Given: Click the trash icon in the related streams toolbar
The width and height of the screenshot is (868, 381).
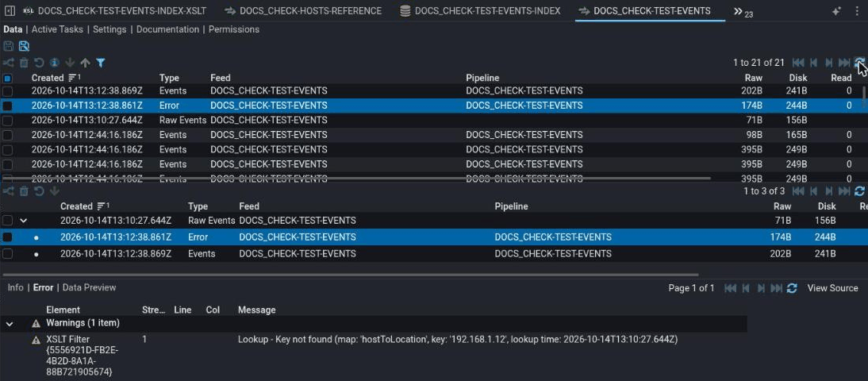Looking at the screenshot, I should (x=24, y=191).
